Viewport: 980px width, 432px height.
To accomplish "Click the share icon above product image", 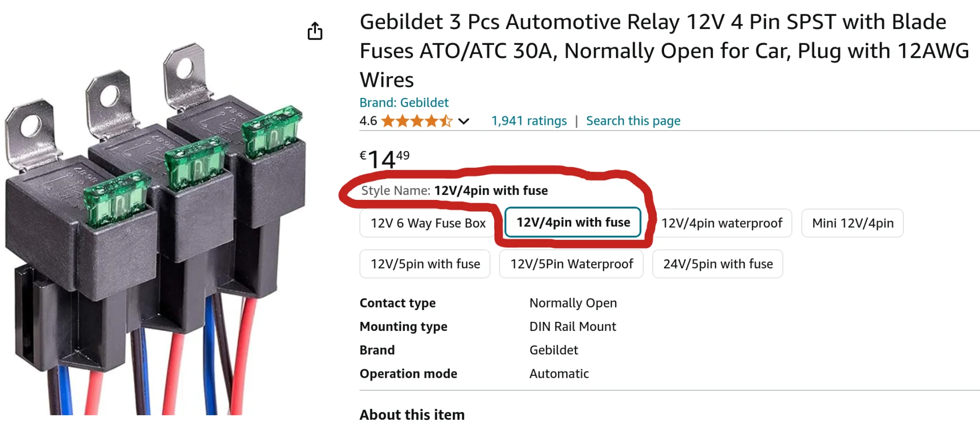I will tap(315, 31).
